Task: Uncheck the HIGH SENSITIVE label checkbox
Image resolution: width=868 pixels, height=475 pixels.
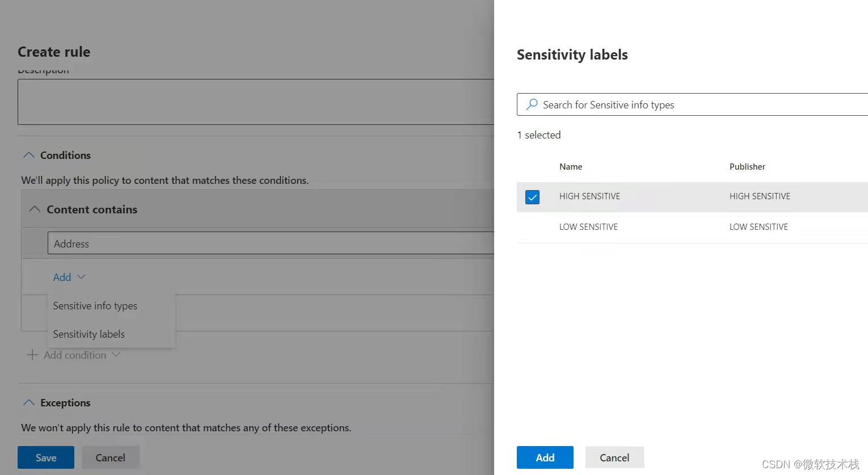Action: (x=532, y=197)
